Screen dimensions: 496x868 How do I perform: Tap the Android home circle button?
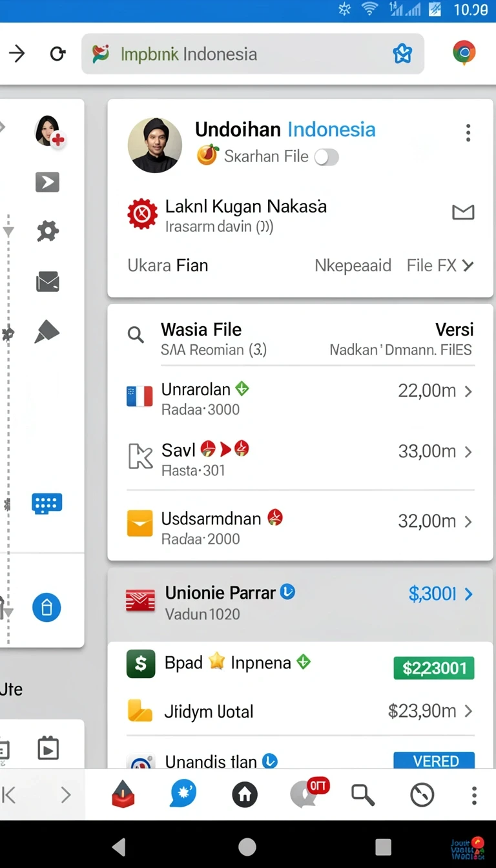[247, 847]
